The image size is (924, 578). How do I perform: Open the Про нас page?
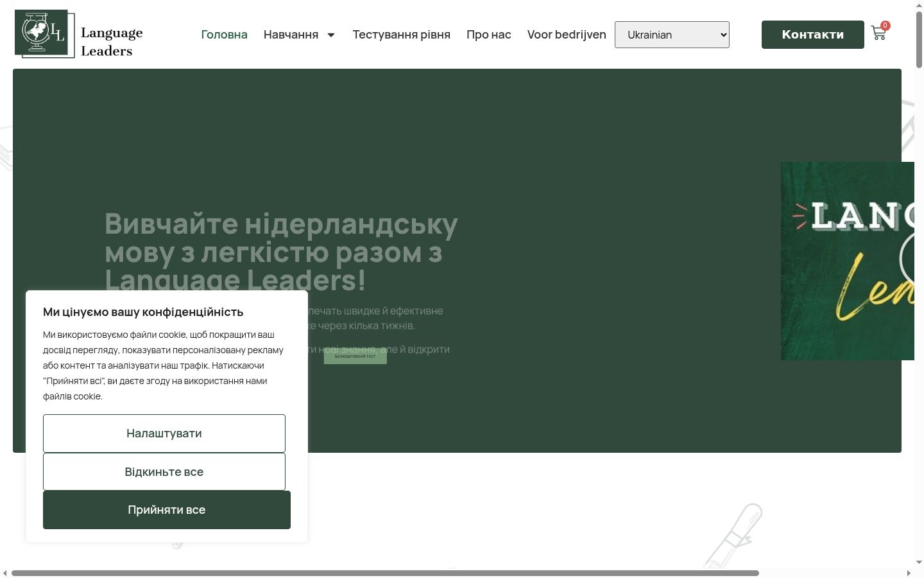489,35
